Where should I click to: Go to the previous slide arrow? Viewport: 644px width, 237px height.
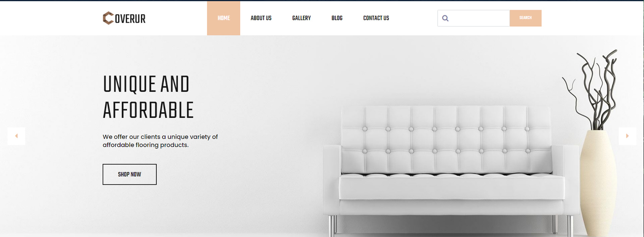[x=16, y=136]
